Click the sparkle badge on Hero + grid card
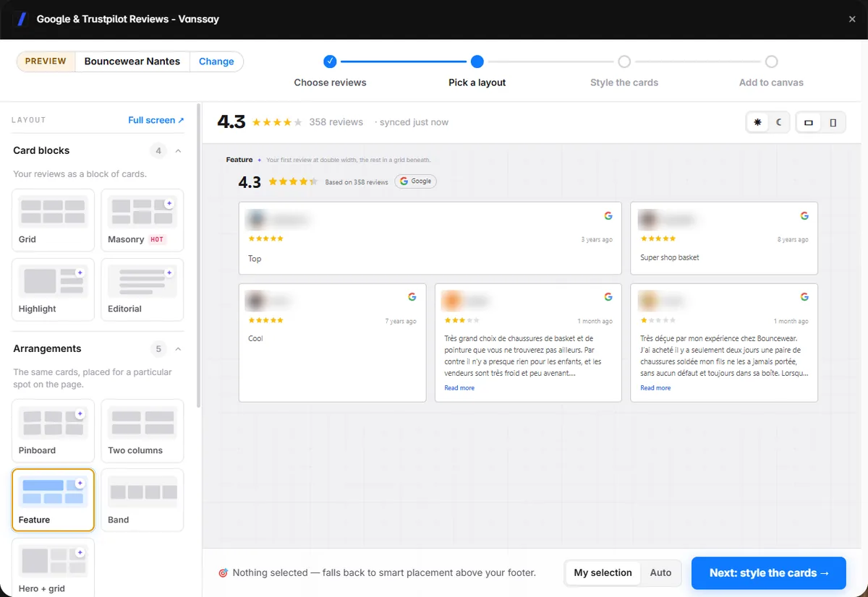The image size is (868, 597). [80, 553]
